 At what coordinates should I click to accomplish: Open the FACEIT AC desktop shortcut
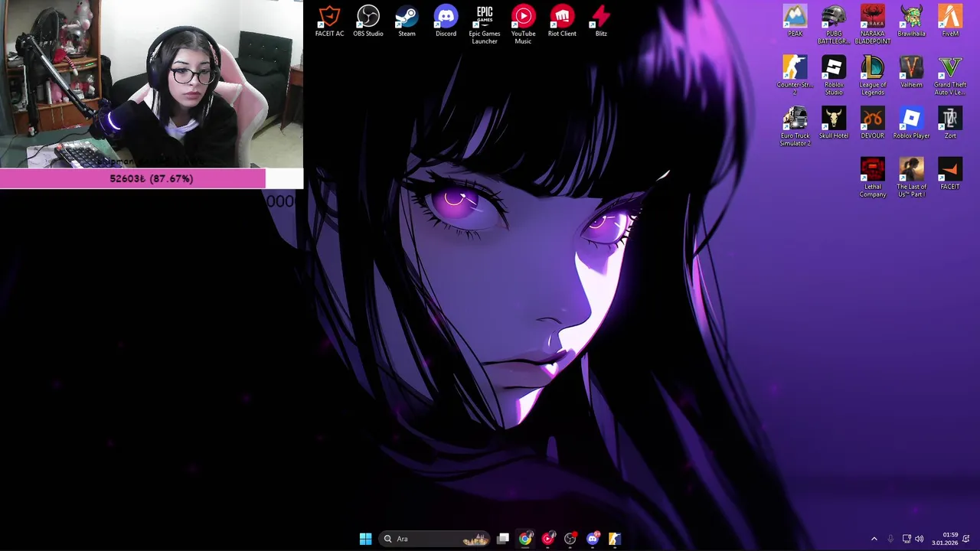pyautogui.click(x=329, y=21)
